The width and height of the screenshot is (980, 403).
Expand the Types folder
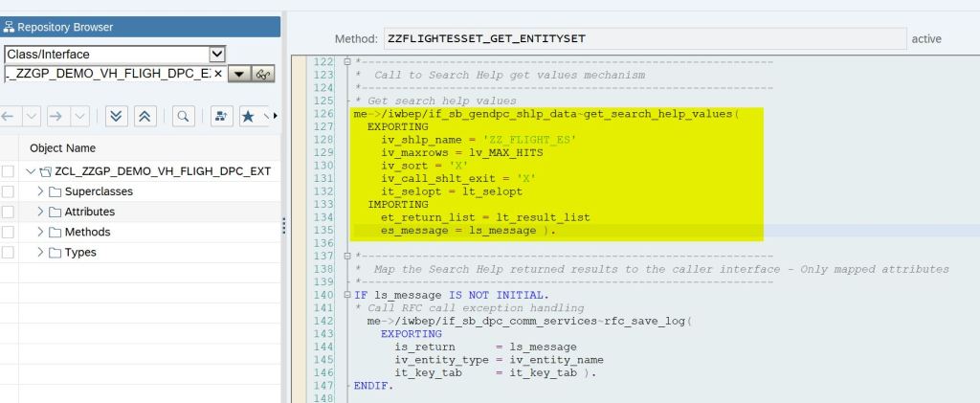(x=40, y=253)
